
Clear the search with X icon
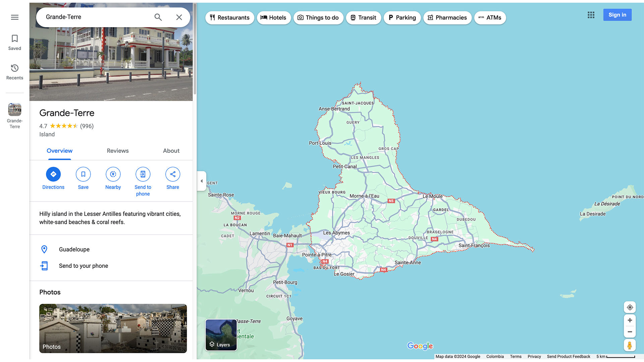coord(179,17)
